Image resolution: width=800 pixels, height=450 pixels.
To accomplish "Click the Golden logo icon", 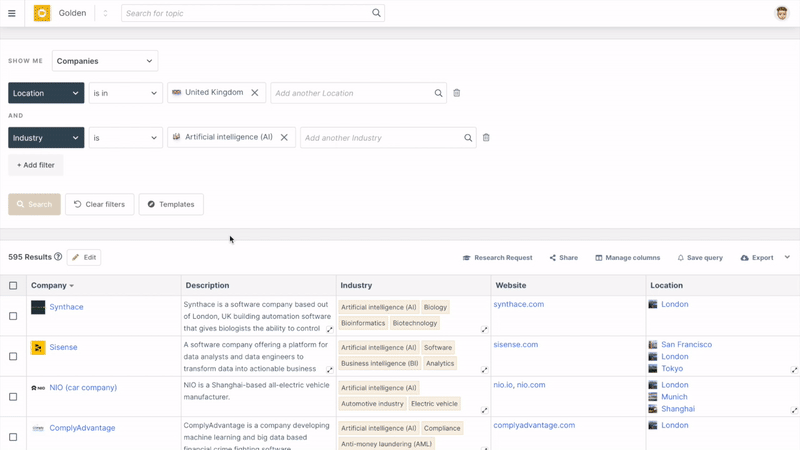I will 42,13.
